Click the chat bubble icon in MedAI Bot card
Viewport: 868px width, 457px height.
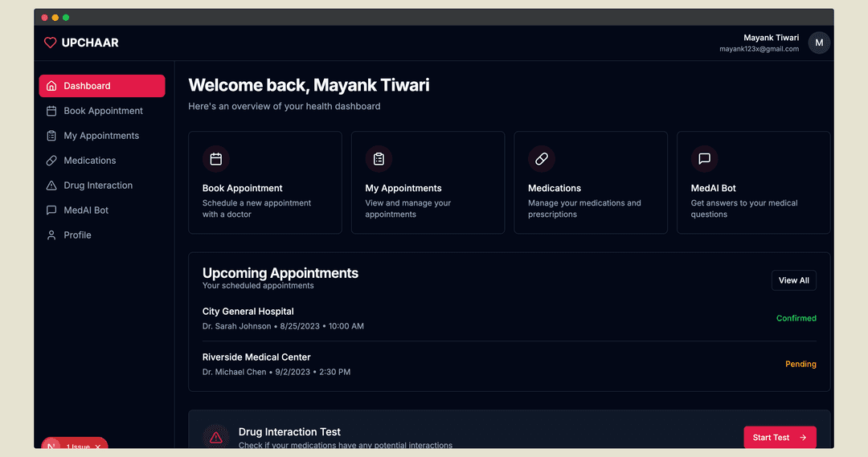704,159
